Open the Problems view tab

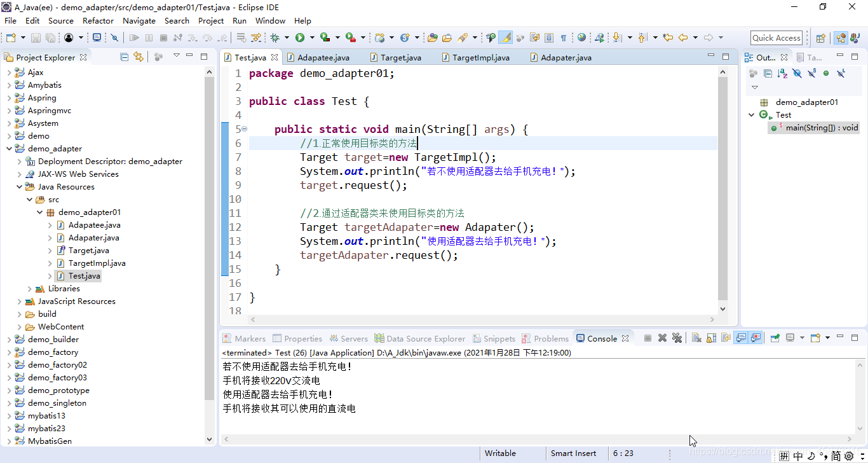(x=545, y=338)
